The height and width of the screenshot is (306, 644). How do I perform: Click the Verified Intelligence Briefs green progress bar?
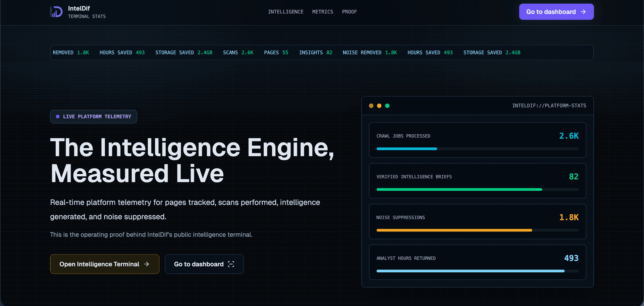(477, 189)
